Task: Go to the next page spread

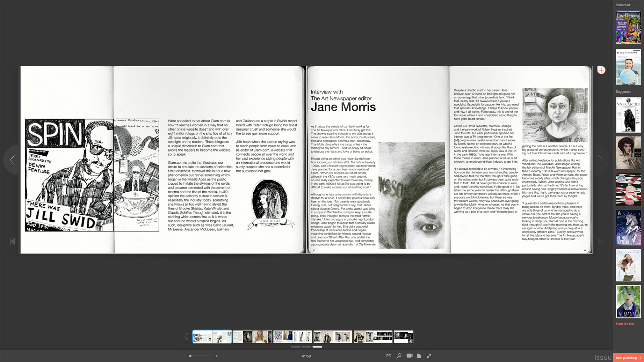Action: tap(600, 160)
